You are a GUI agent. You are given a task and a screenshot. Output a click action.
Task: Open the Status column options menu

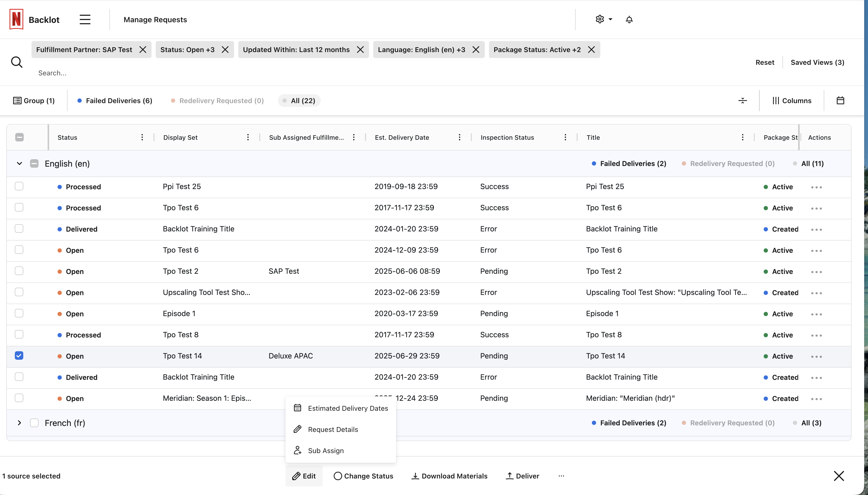pyautogui.click(x=142, y=137)
